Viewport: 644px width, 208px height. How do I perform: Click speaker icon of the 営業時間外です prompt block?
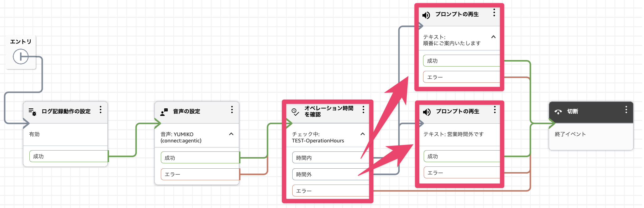[427, 112]
